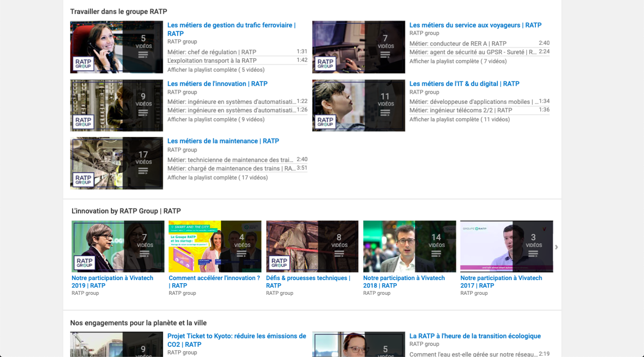Open 'Défis & prouesses techniques | RATP' title

point(308,282)
